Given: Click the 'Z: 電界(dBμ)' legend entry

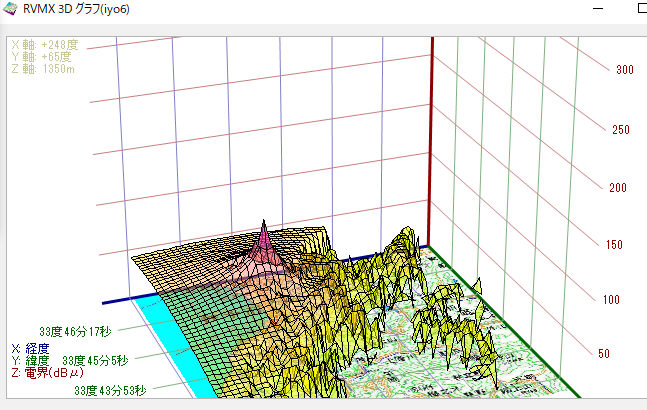Looking at the screenshot, I should pyautogui.click(x=47, y=372).
